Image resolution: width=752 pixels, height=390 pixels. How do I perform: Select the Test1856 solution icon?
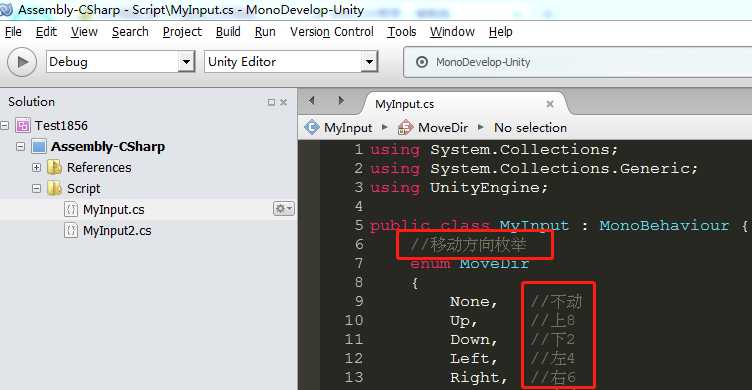(x=23, y=126)
